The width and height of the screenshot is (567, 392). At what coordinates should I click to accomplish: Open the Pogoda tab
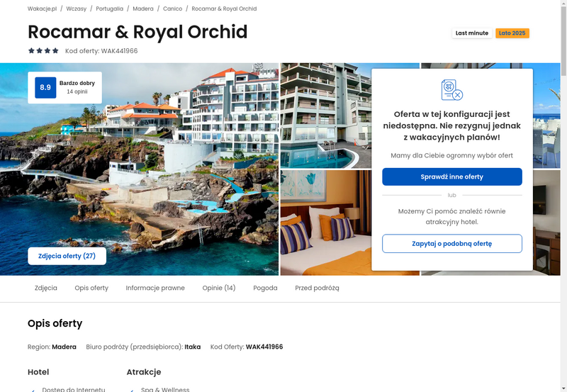(265, 288)
